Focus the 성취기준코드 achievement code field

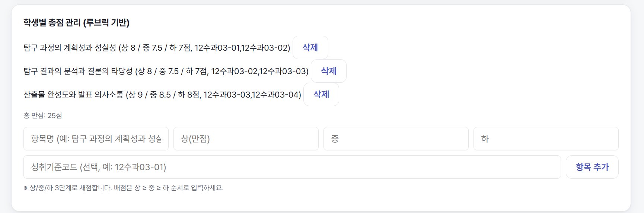click(x=292, y=167)
